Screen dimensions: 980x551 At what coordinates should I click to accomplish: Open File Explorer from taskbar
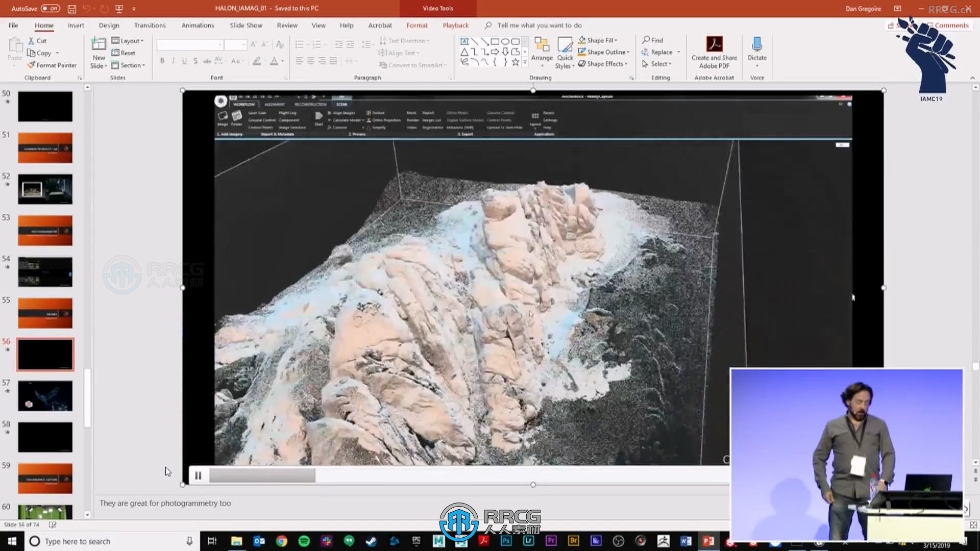coord(236,541)
